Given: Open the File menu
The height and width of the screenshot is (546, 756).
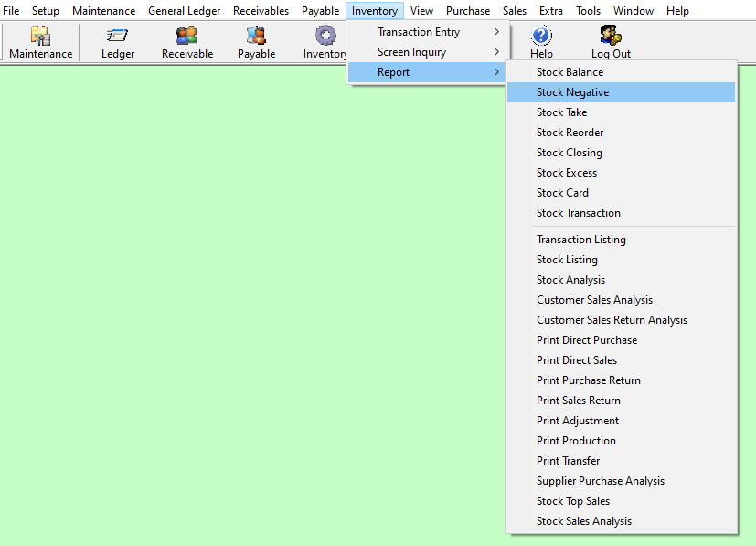Looking at the screenshot, I should (x=11, y=11).
